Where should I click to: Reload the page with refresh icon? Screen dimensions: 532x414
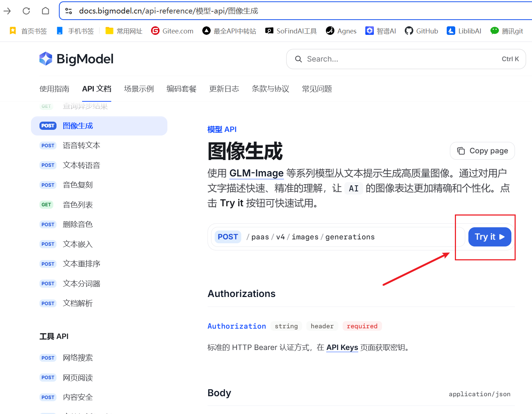coord(26,11)
